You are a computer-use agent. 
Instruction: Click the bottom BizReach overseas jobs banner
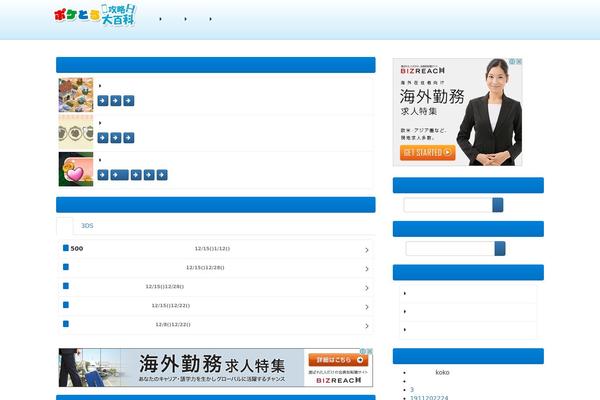pyautogui.click(x=215, y=367)
